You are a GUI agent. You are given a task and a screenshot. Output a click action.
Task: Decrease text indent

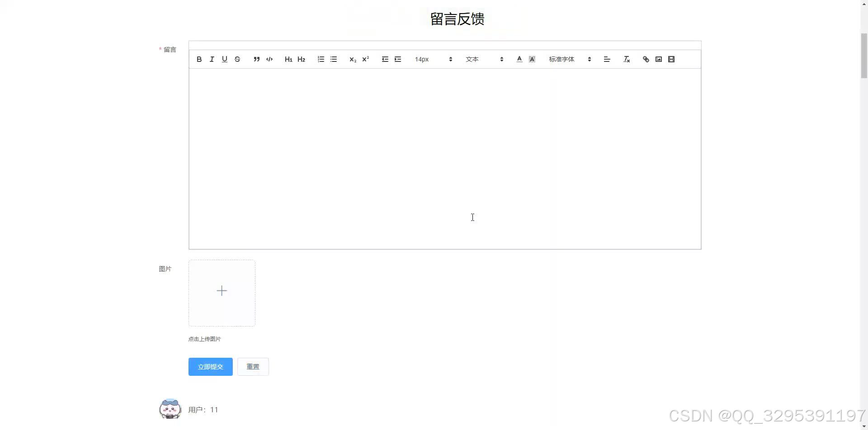click(x=385, y=59)
